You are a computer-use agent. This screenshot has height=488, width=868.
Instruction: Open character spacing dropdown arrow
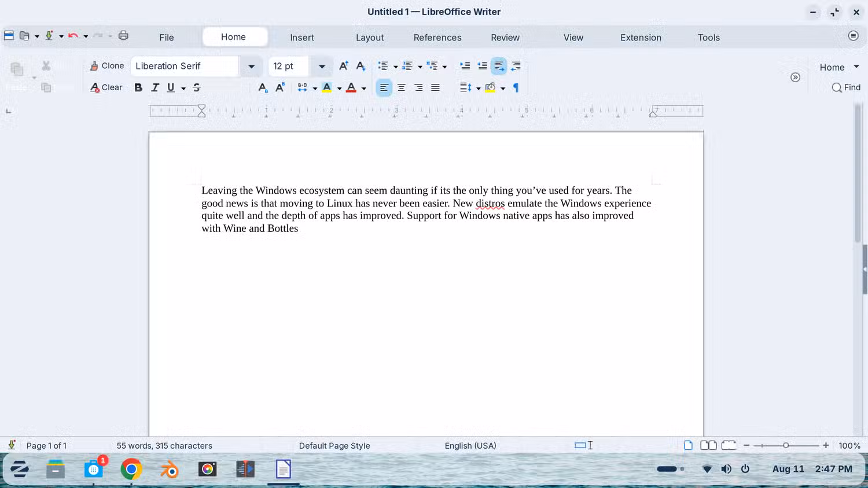(x=315, y=88)
